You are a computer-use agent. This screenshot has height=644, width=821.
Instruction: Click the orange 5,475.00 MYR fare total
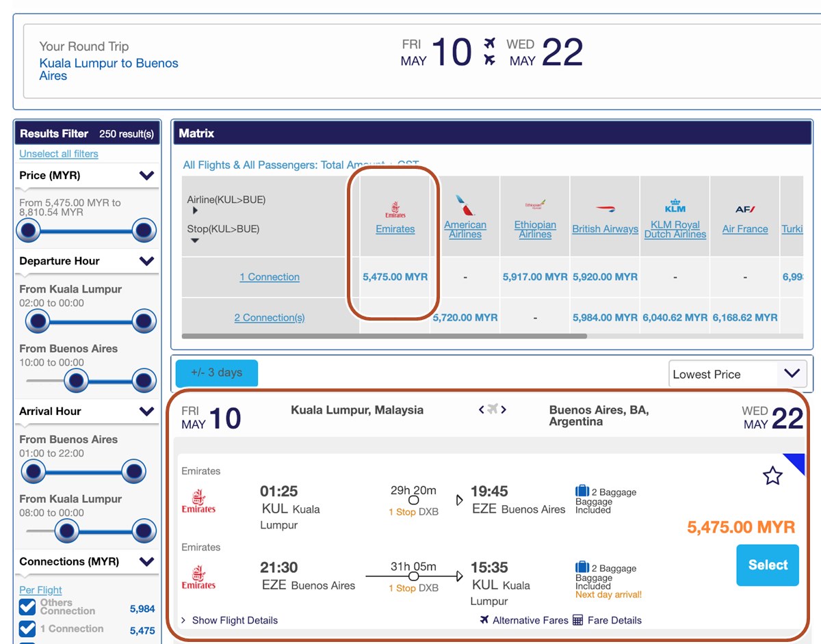(741, 527)
